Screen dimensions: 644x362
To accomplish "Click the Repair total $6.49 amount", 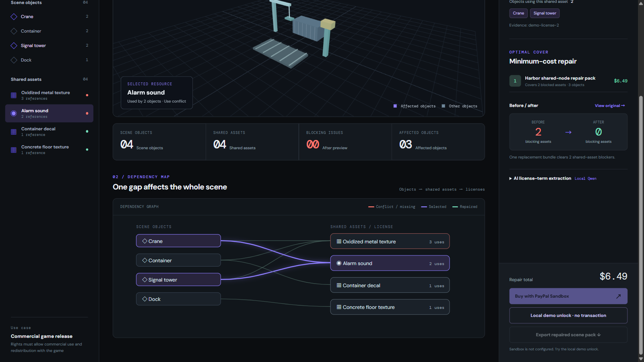I will click(x=613, y=276).
